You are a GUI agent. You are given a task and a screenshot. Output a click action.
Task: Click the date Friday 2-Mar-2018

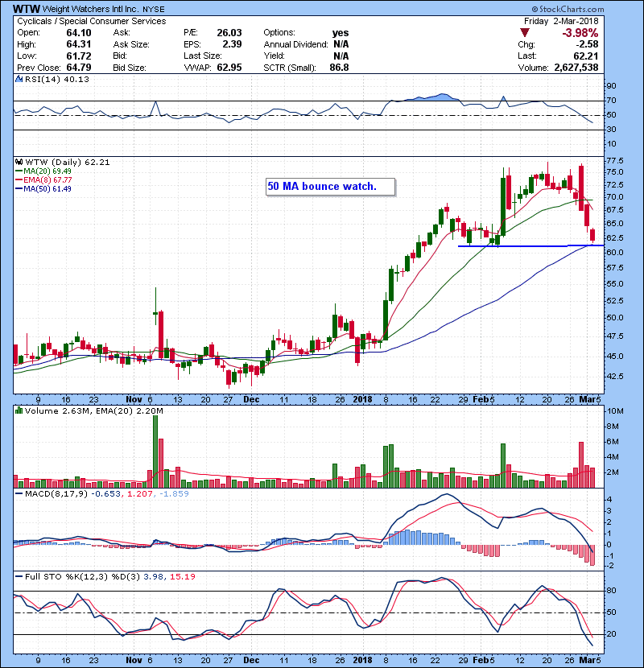click(x=561, y=21)
